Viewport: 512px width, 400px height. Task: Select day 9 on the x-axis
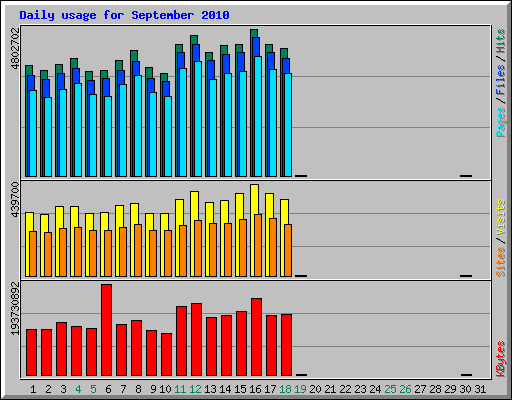(x=153, y=389)
